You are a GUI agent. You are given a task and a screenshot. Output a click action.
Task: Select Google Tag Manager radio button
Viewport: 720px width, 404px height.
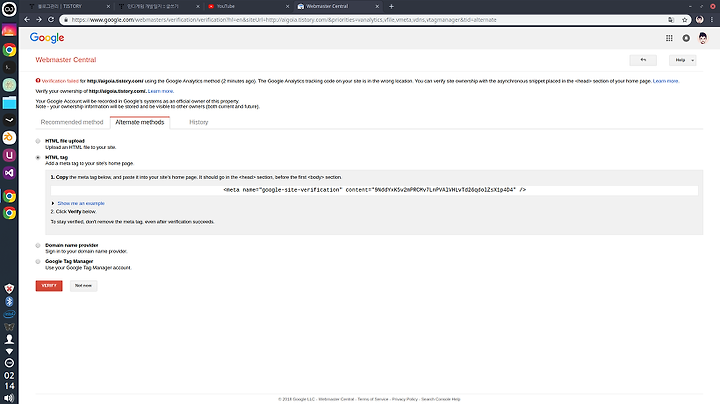pyautogui.click(x=38, y=262)
